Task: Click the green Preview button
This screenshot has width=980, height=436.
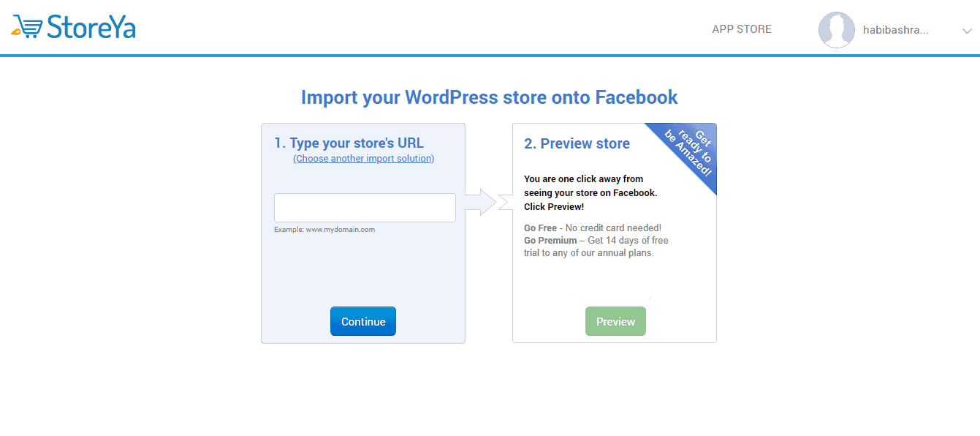Action: click(x=615, y=321)
